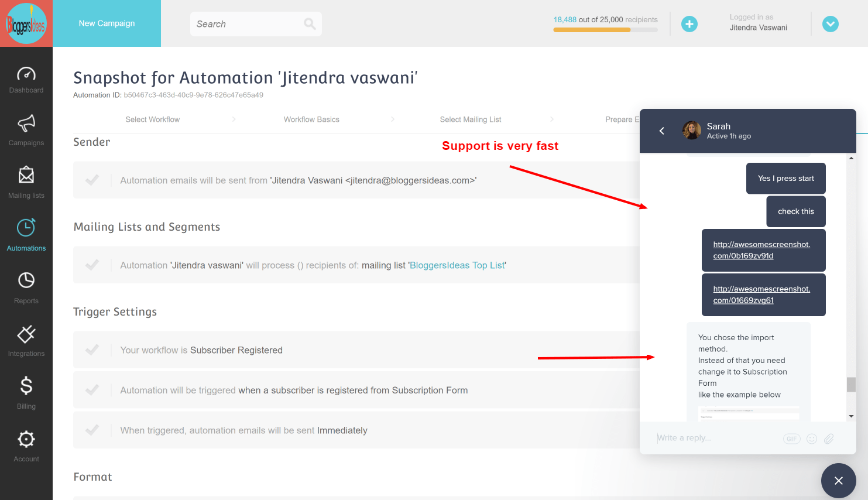
Task: Click the chevron after Select Mailing List
Action: (552, 119)
